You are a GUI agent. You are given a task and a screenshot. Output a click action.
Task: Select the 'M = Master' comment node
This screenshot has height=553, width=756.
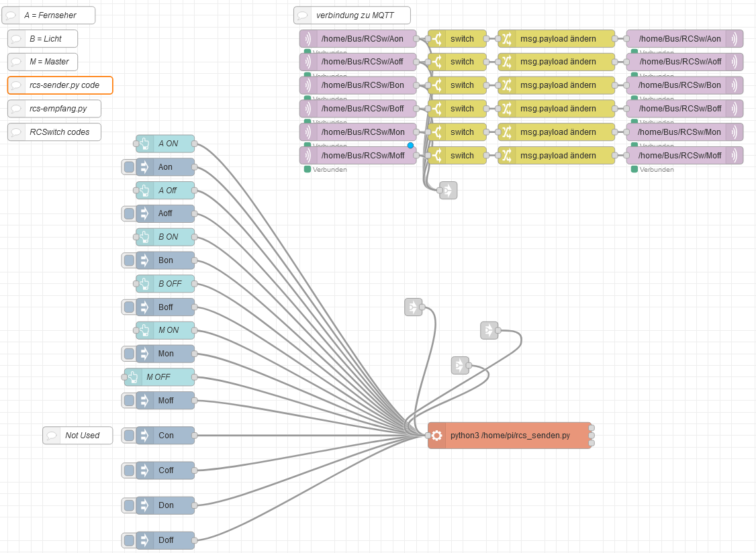pyautogui.click(x=42, y=62)
